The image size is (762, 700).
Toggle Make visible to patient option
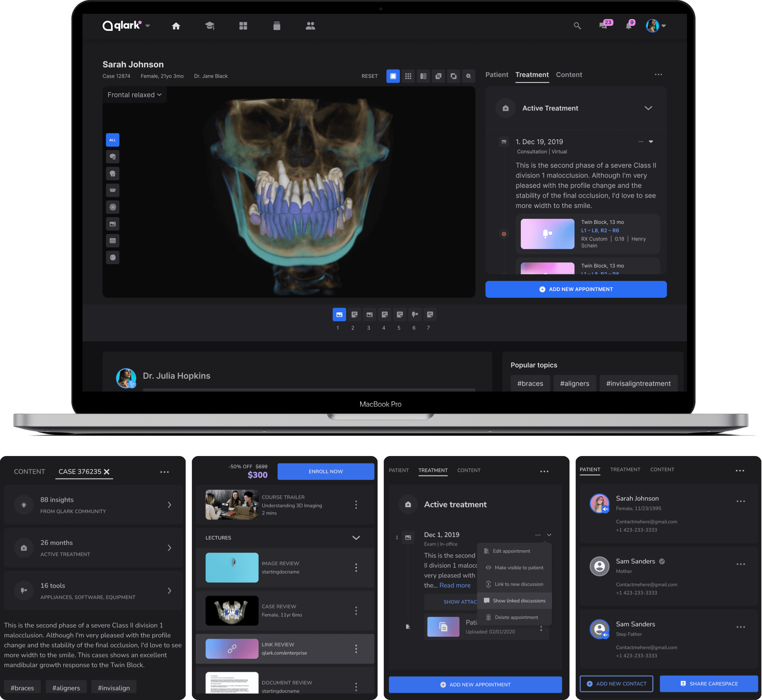514,567
